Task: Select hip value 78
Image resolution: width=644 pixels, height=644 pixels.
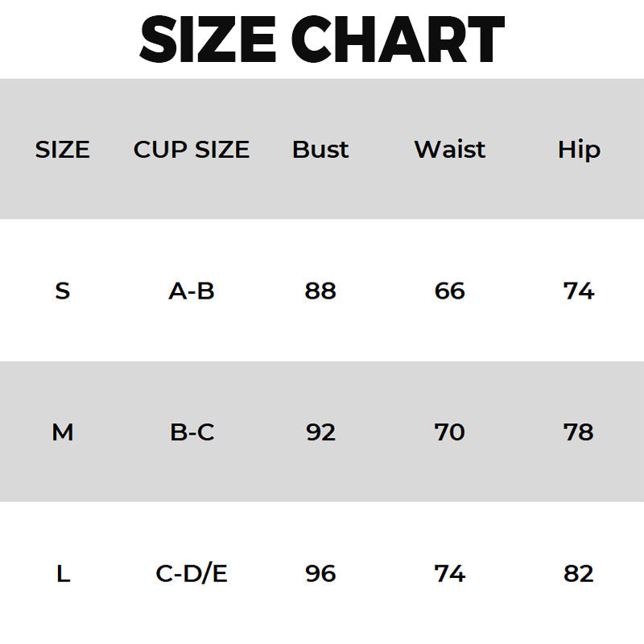Action: click(579, 432)
